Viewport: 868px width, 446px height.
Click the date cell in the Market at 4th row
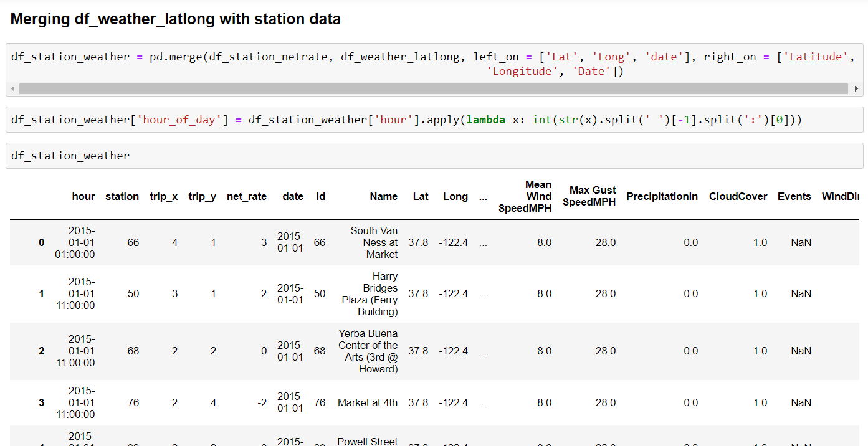pyautogui.click(x=290, y=403)
